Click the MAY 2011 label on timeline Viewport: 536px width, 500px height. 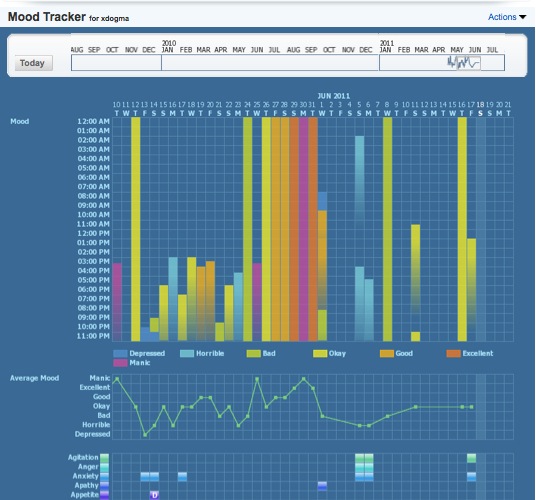(457, 50)
